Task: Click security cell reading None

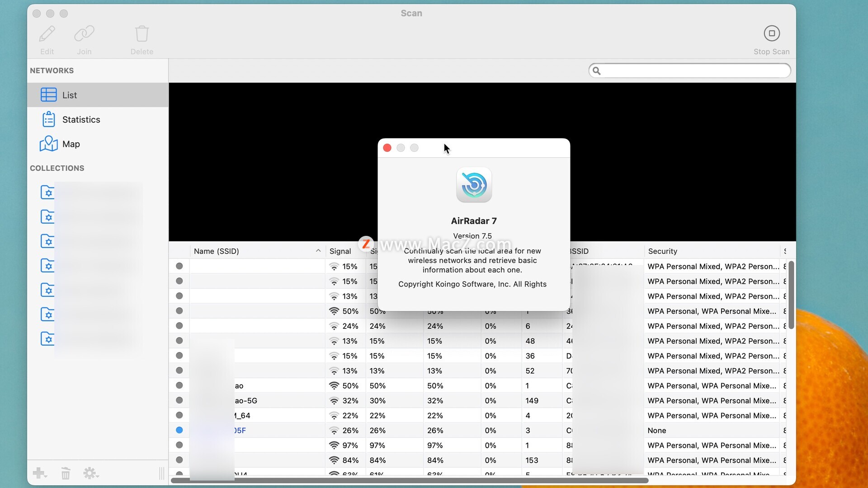Action: (656, 431)
